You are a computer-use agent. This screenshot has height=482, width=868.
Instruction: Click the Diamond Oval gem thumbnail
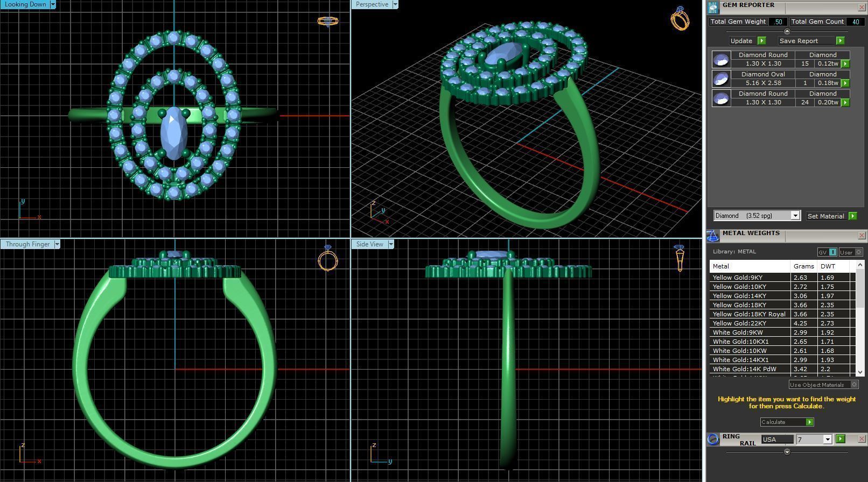click(721, 79)
